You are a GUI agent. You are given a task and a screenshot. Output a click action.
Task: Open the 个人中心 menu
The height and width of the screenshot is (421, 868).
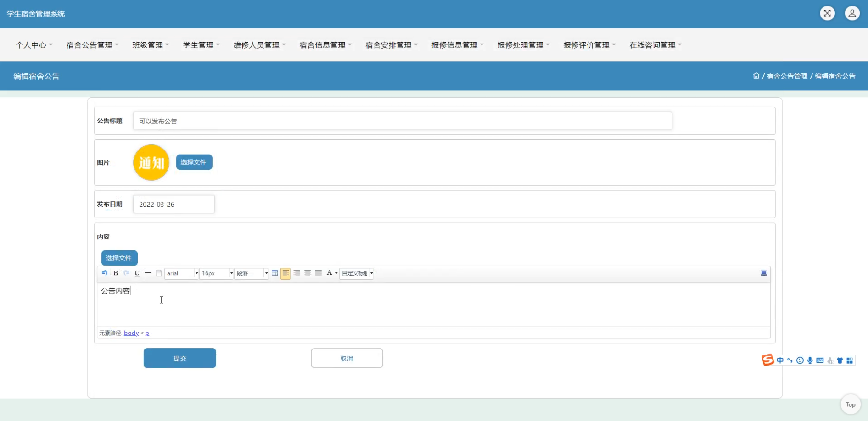click(34, 45)
